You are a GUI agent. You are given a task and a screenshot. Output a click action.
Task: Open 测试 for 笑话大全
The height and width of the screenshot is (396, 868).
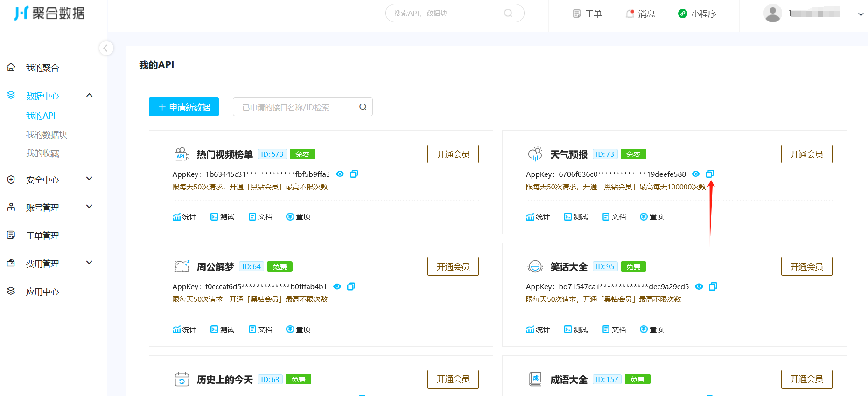click(x=576, y=329)
